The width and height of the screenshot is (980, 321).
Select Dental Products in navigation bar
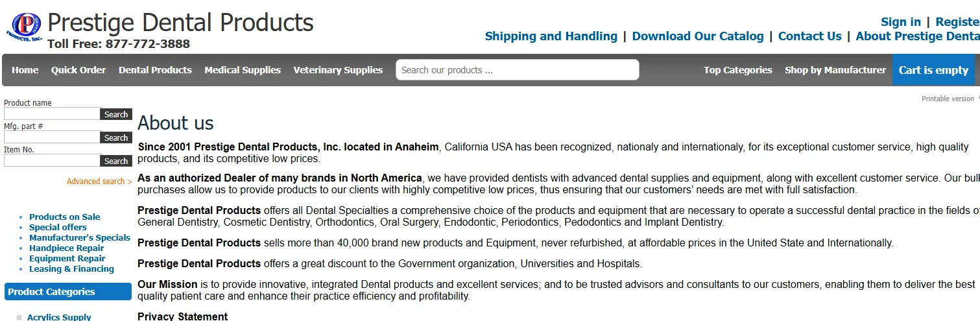click(x=155, y=70)
